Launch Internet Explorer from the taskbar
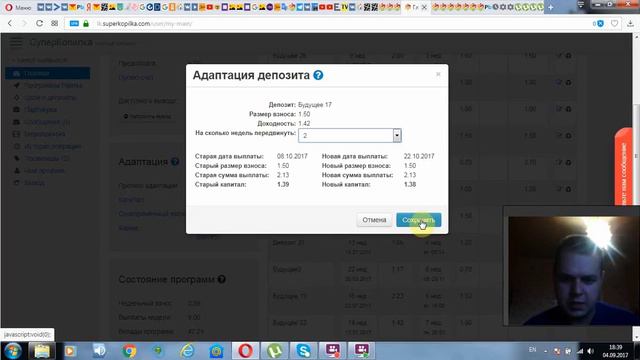The image size is (640, 360). coord(187,351)
